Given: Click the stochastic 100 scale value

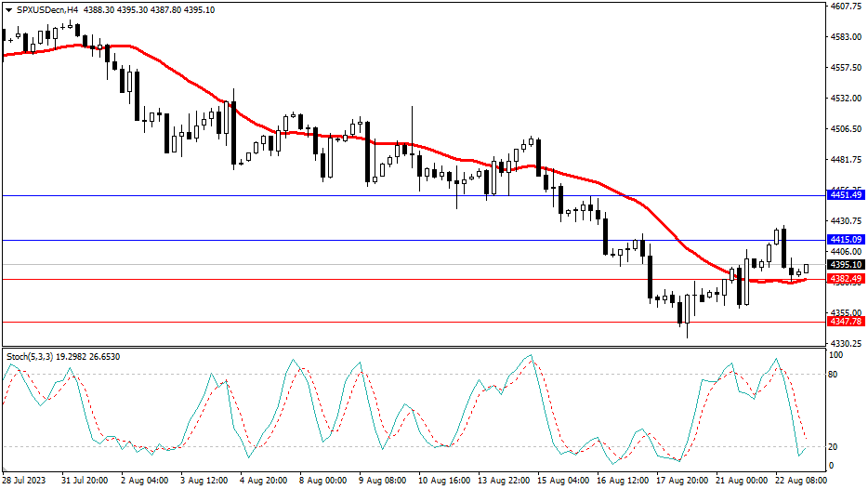Looking at the screenshot, I should pyautogui.click(x=836, y=356).
